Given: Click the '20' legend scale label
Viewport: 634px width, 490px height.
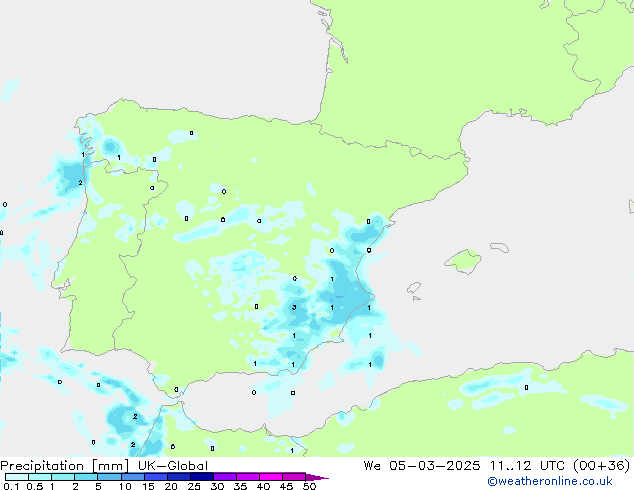Looking at the screenshot, I should pos(171,486).
